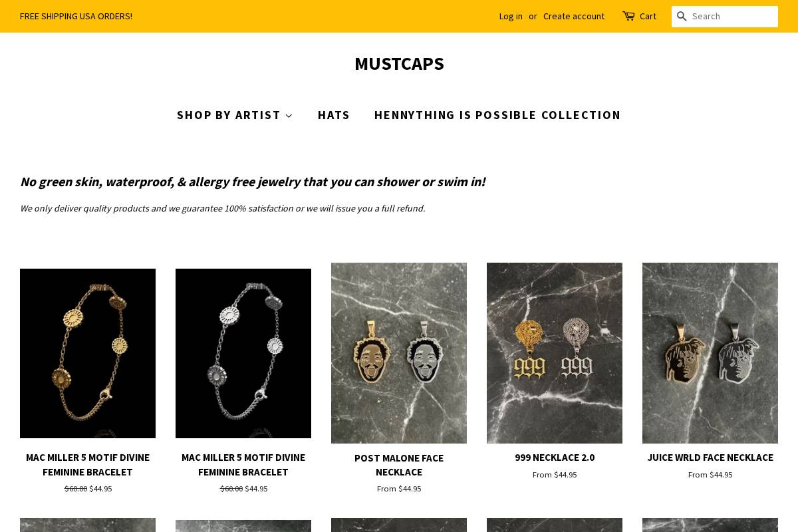This screenshot has width=798, height=532.
Task: Select the JUICE WRLD FACE NECKLACE title
Action: click(x=710, y=457)
